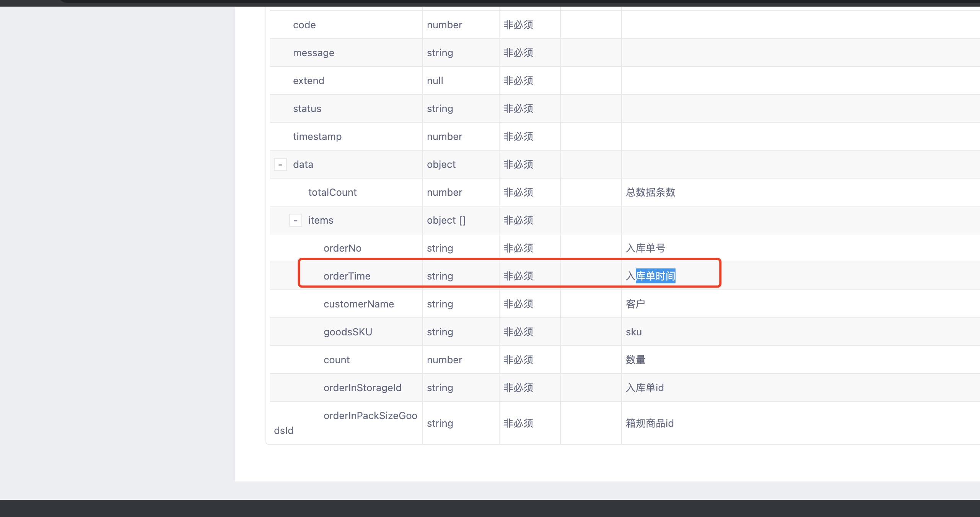Click the highlighted 库单时间 text

(655, 276)
